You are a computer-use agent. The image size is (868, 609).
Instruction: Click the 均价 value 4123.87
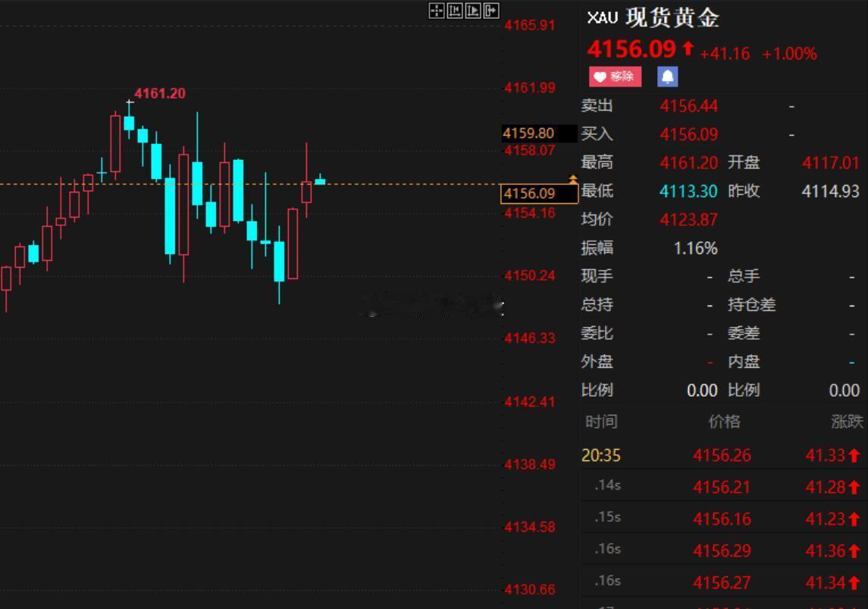688,220
